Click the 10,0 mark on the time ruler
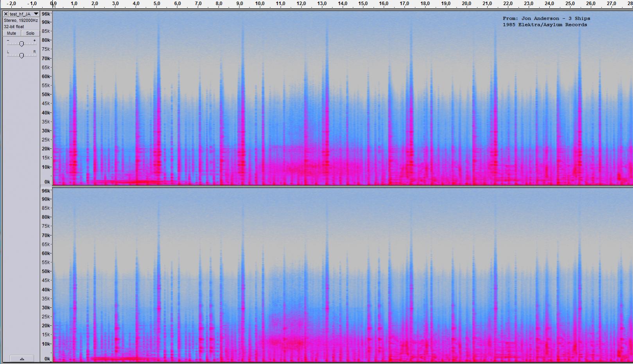The width and height of the screenshot is (633, 364). pos(260,4)
